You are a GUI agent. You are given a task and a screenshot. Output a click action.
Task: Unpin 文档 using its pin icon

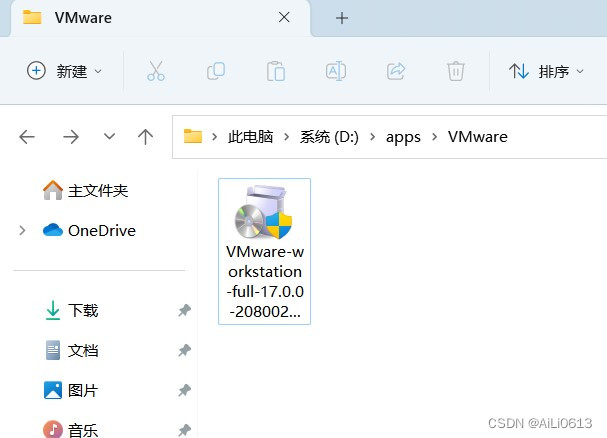185,350
